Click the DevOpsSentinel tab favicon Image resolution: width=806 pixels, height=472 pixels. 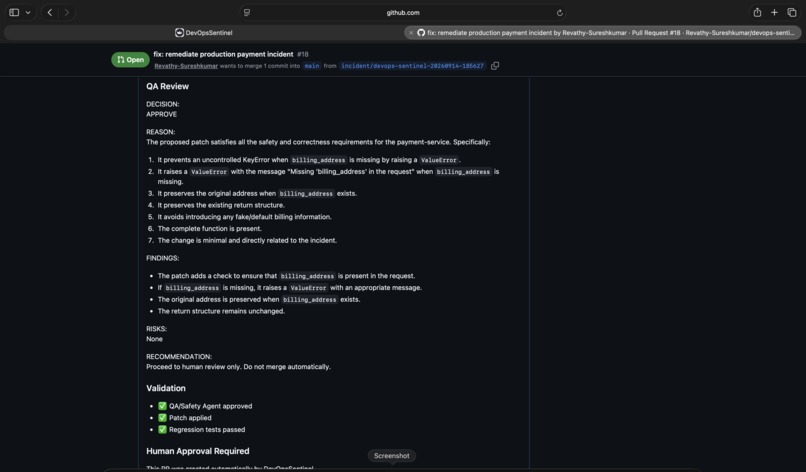[x=179, y=32]
